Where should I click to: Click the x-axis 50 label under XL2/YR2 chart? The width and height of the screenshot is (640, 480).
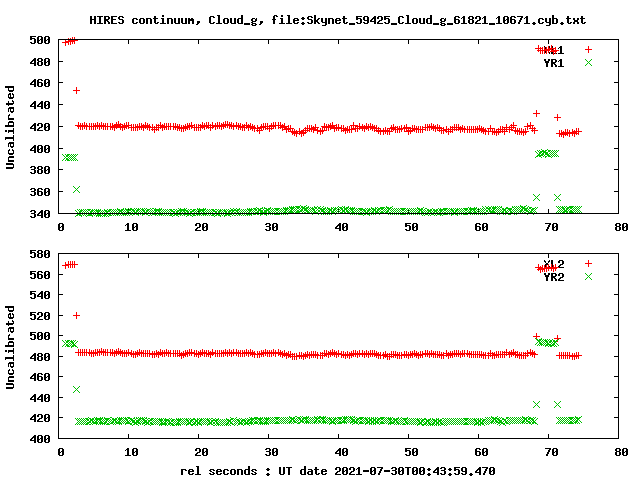coord(411,452)
